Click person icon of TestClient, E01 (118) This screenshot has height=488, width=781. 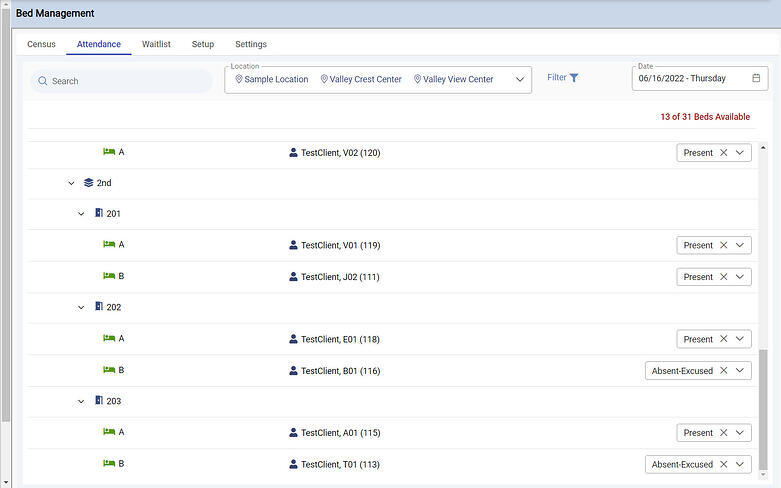coord(293,339)
